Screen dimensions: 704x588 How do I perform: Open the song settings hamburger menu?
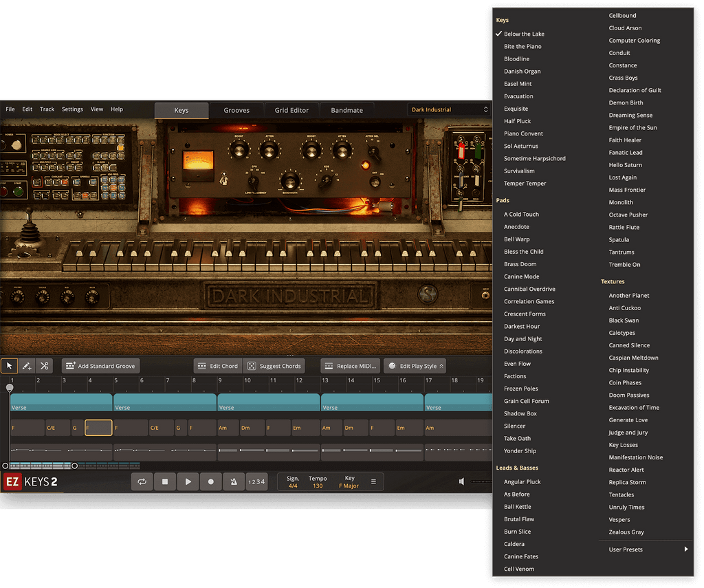click(373, 481)
